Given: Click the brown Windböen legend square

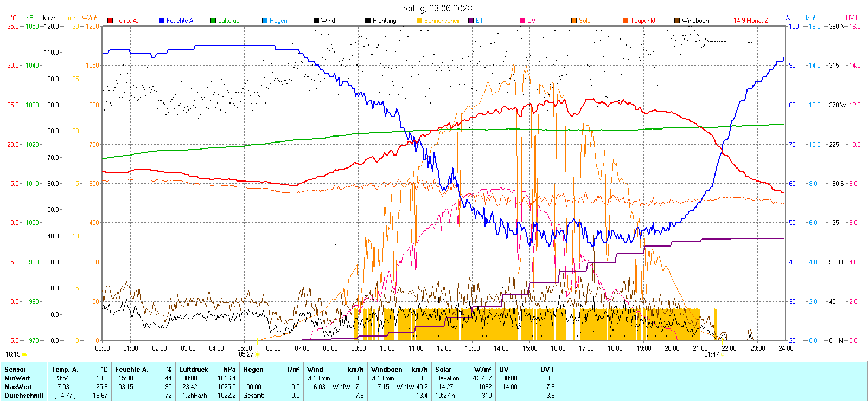Looking at the screenshot, I should click(x=677, y=21).
